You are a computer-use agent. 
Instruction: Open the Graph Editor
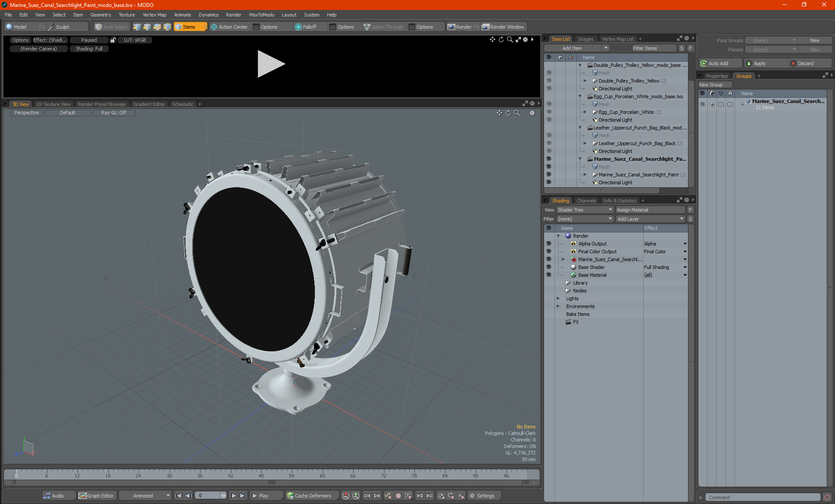click(96, 496)
